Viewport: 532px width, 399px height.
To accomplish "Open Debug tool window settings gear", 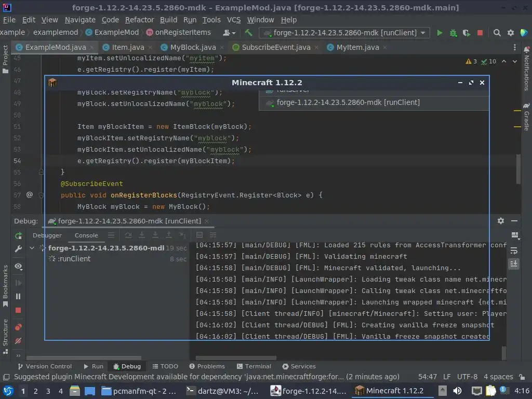I will pos(501,221).
